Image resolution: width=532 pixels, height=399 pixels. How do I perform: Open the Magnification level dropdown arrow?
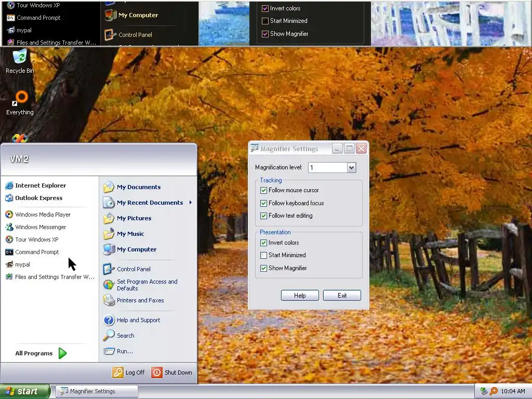[351, 168]
